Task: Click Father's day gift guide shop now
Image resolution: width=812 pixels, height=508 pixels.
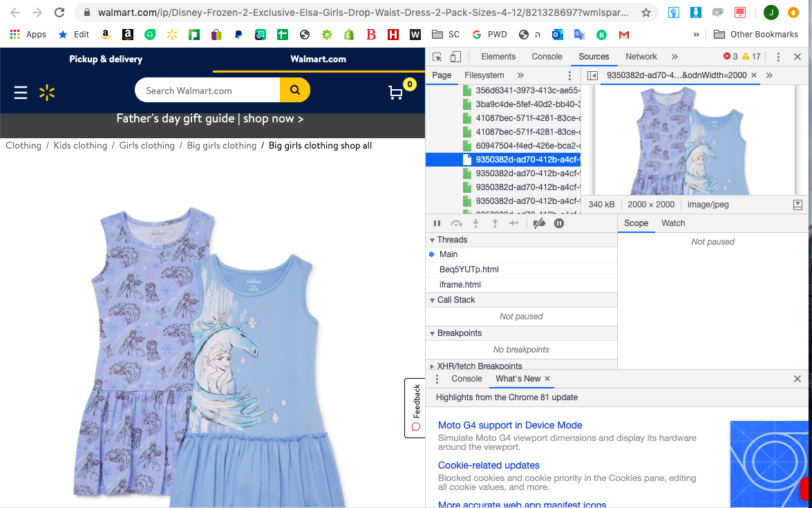Action: 209,119
